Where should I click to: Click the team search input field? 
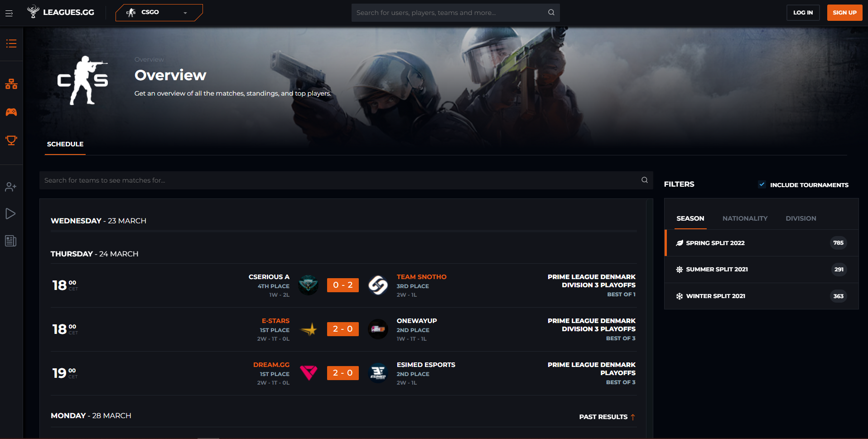pos(340,180)
